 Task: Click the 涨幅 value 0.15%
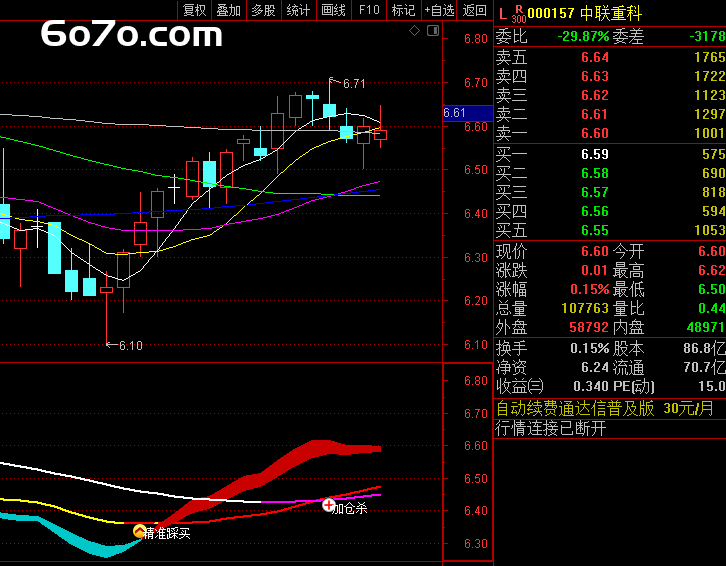click(590, 289)
